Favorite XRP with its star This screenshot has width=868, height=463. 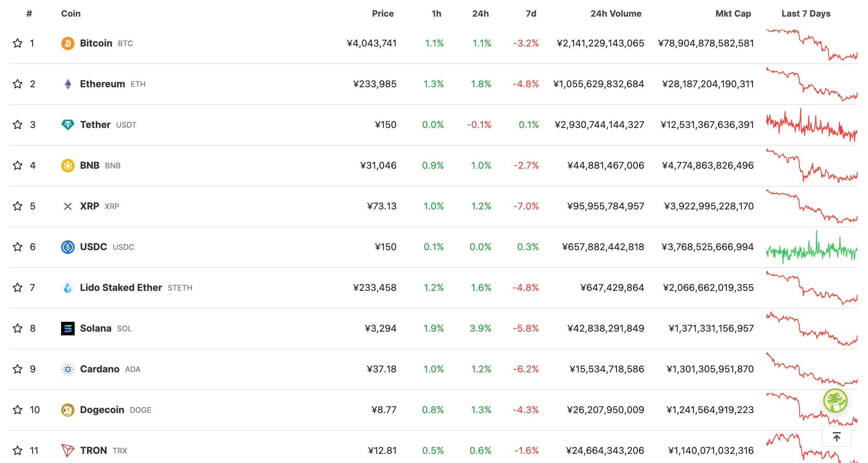point(18,206)
